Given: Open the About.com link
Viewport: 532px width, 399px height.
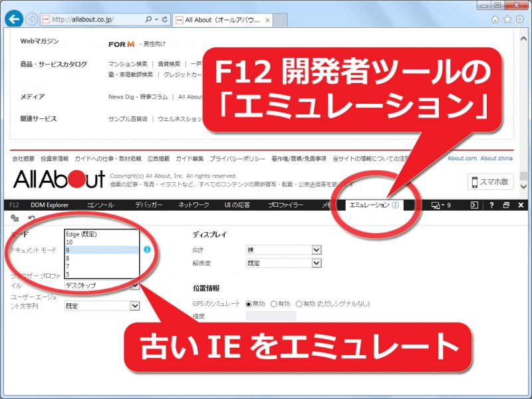Looking at the screenshot, I should [461, 158].
